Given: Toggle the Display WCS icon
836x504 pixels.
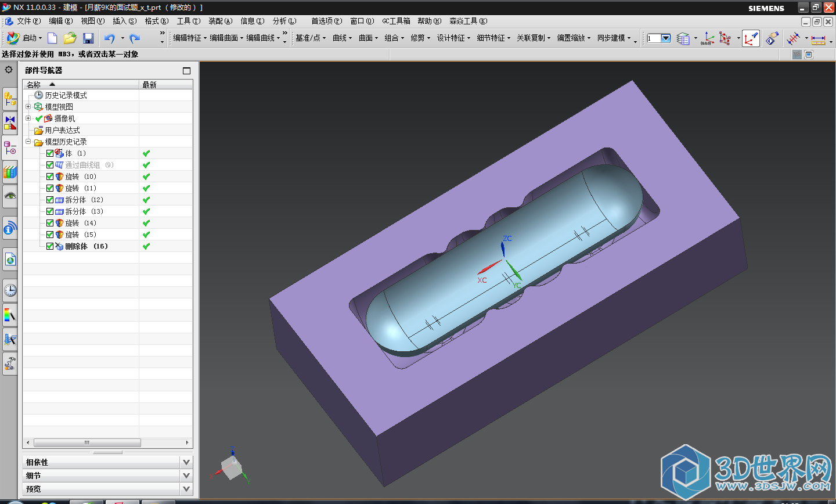Looking at the screenshot, I should (x=751, y=39).
